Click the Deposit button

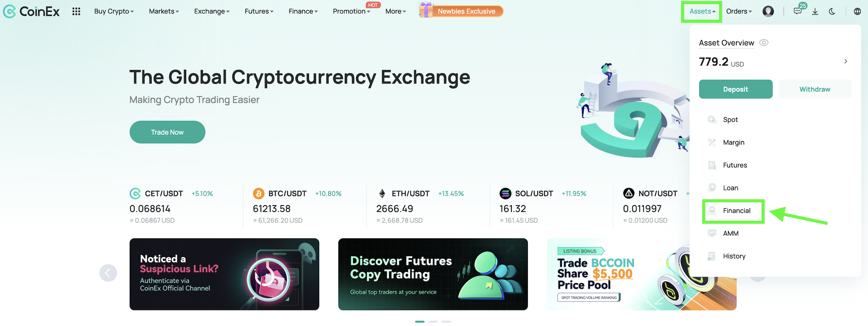735,89
